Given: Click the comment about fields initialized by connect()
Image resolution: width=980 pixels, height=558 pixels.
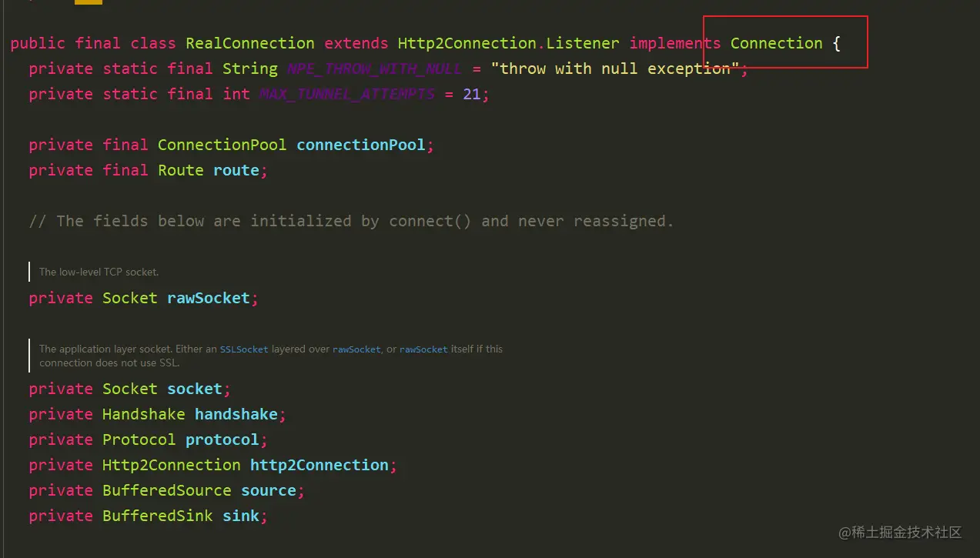Looking at the screenshot, I should click(x=351, y=221).
